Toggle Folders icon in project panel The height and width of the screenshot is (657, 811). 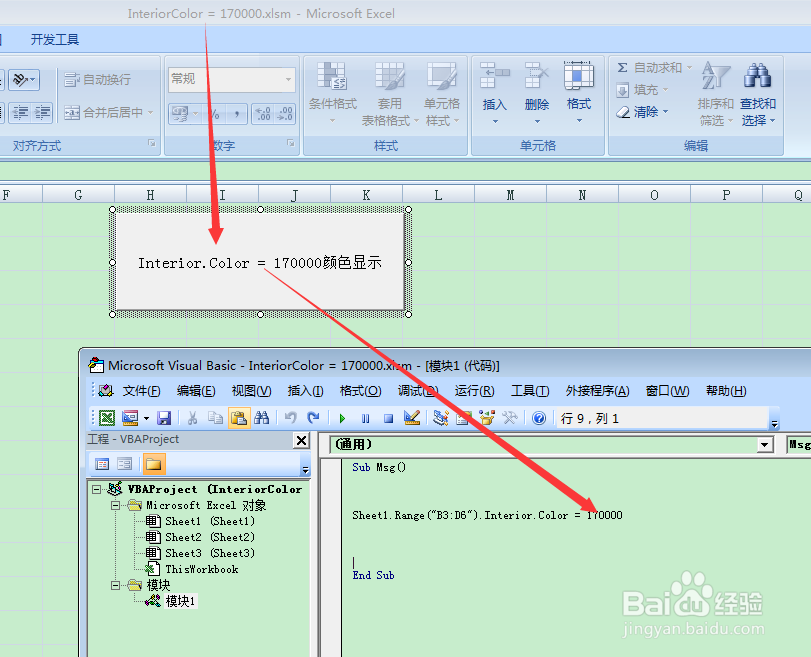coord(154,464)
